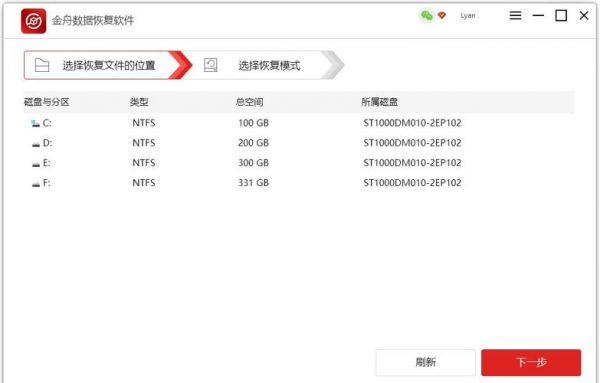600x383 pixels.
Task: Click the 300 GB size value
Action: click(x=253, y=163)
